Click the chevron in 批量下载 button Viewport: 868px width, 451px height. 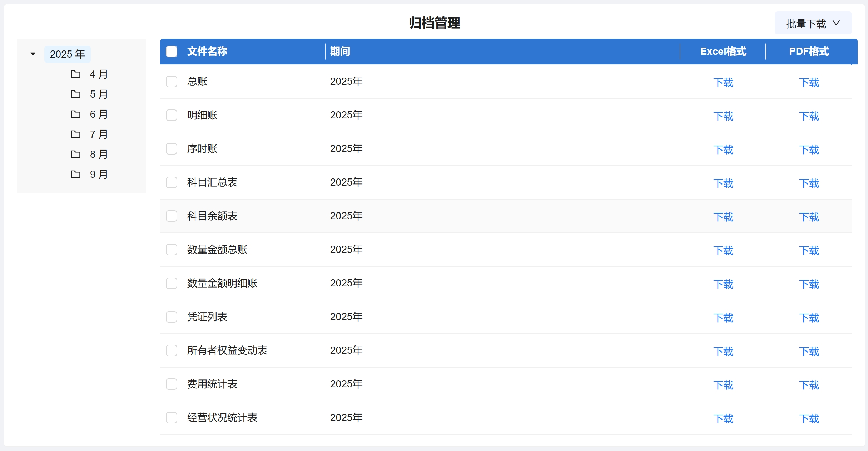click(836, 23)
